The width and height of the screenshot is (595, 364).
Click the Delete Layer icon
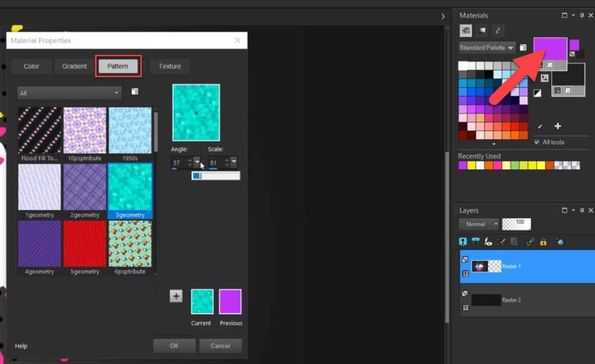(515, 242)
